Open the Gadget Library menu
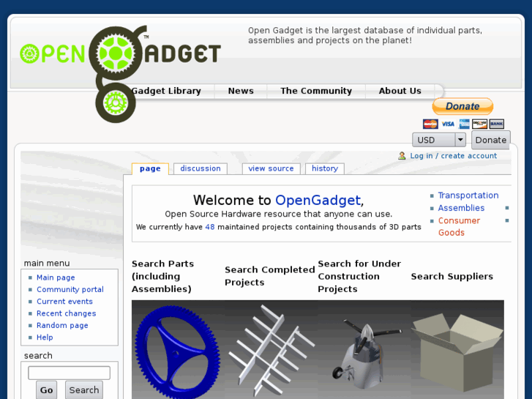This screenshot has height=399, width=532. [166, 91]
